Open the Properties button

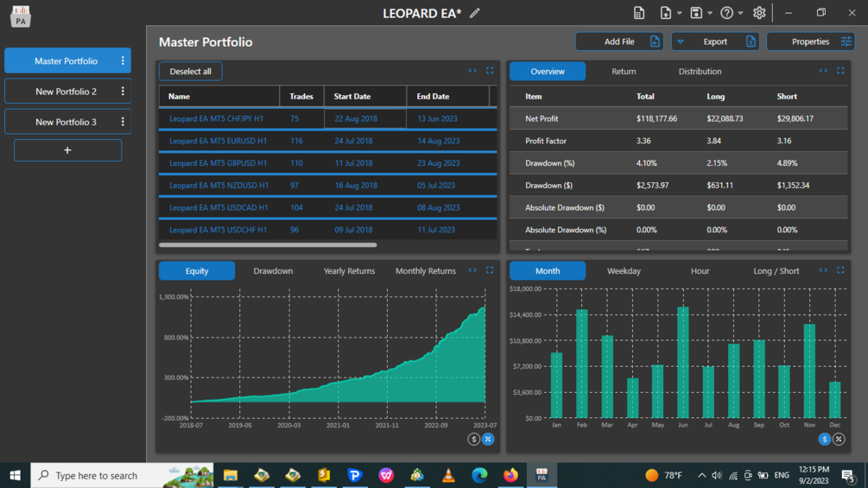point(811,41)
